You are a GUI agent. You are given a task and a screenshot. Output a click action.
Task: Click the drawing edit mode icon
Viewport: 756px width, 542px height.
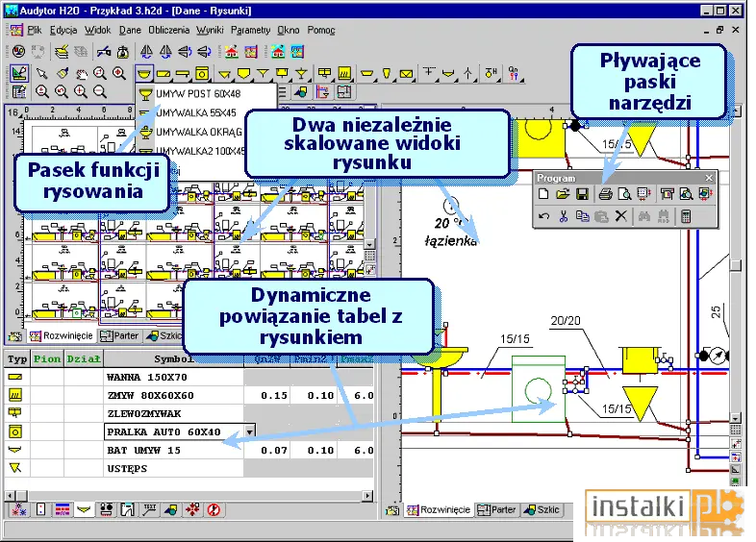(19, 73)
